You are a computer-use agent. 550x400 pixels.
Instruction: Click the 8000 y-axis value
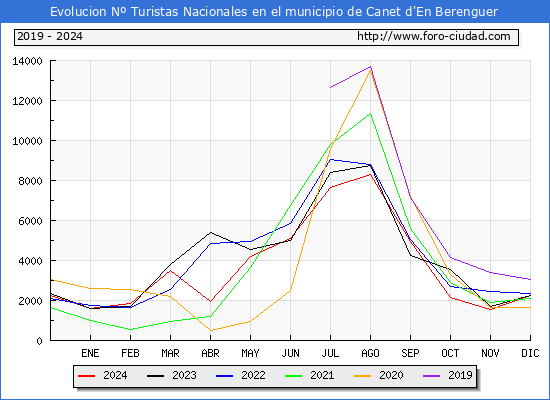point(31,181)
